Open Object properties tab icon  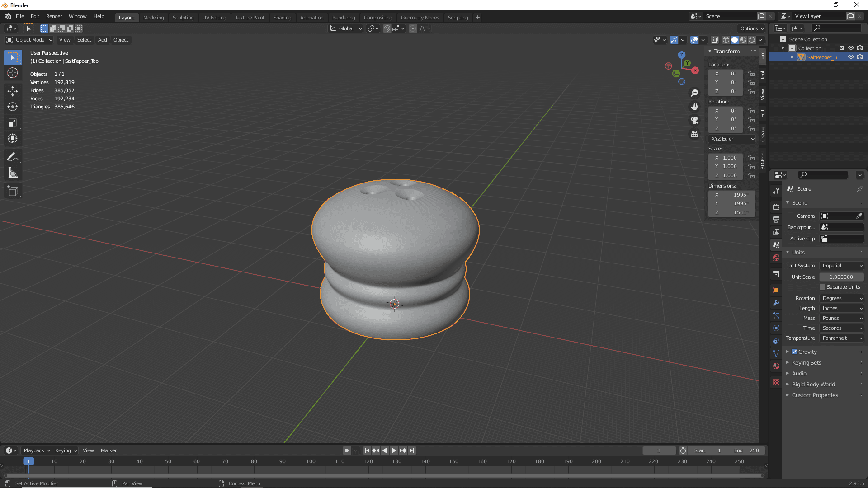click(x=776, y=290)
